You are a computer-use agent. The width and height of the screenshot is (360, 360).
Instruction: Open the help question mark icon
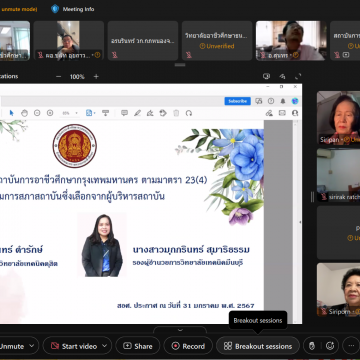click(271, 101)
